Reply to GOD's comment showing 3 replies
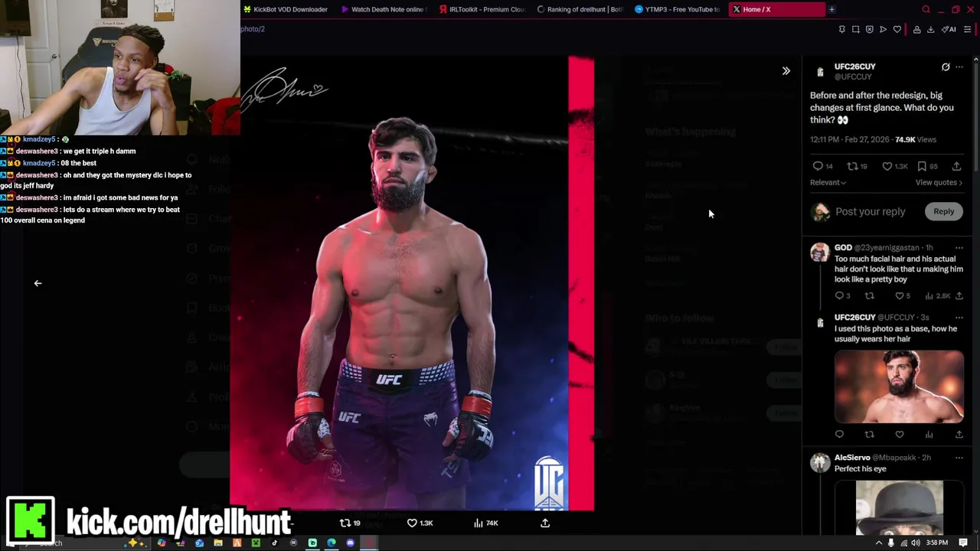Screen dimensions: 980x551 pos(843,296)
